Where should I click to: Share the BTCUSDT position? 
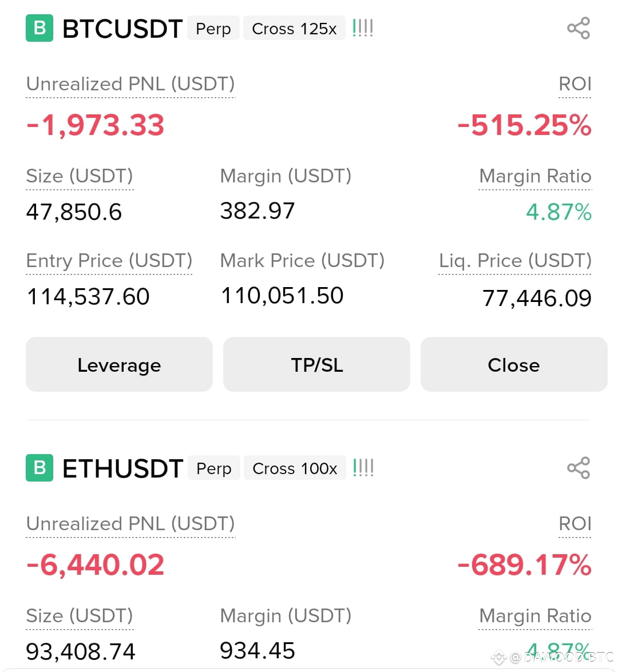[x=579, y=28]
